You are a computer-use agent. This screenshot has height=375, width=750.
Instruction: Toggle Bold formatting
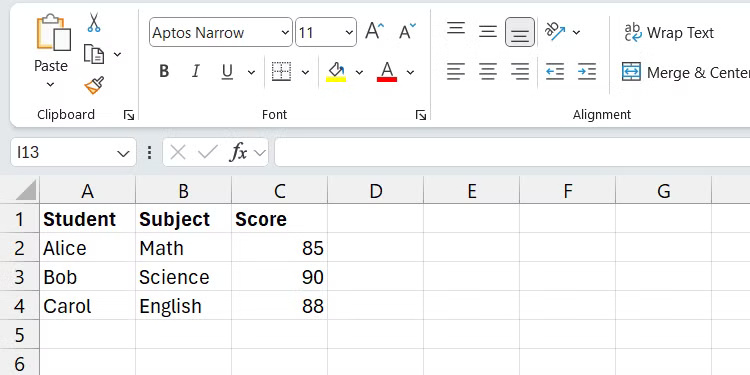[x=164, y=72]
